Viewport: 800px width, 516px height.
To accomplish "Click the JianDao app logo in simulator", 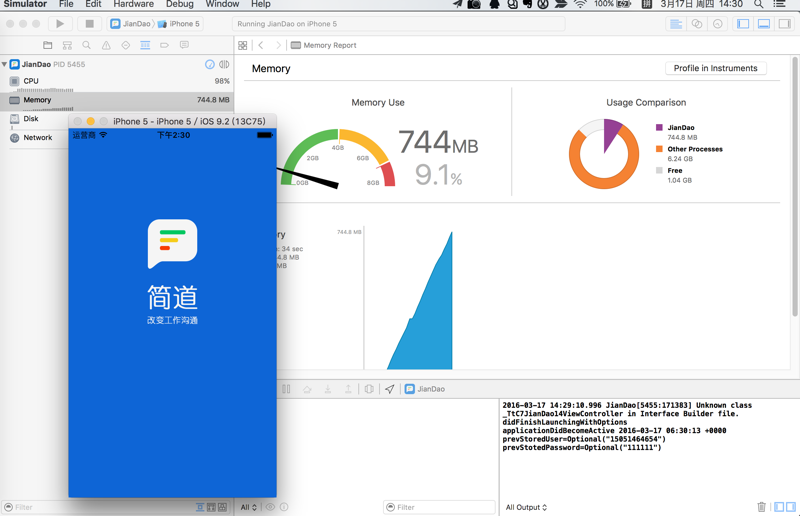I will point(172,243).
